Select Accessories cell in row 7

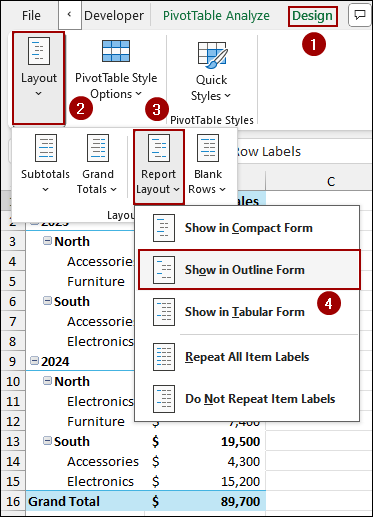pyautogui.click(x=80, y=321)
